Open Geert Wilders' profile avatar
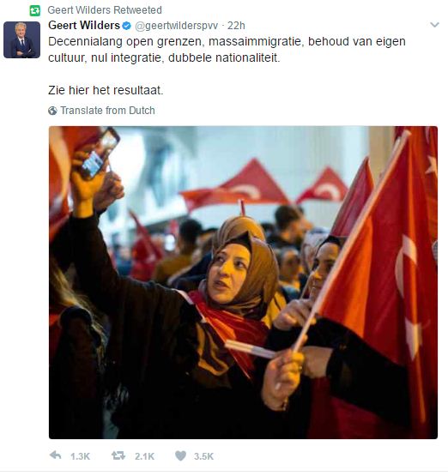This screenshot has width=448, height=476. tap(21, 39)
